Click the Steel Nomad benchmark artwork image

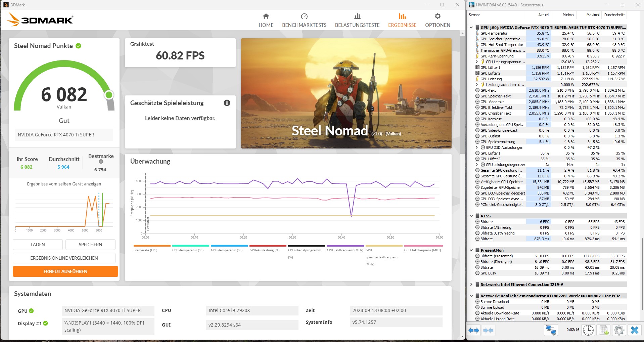346,93
